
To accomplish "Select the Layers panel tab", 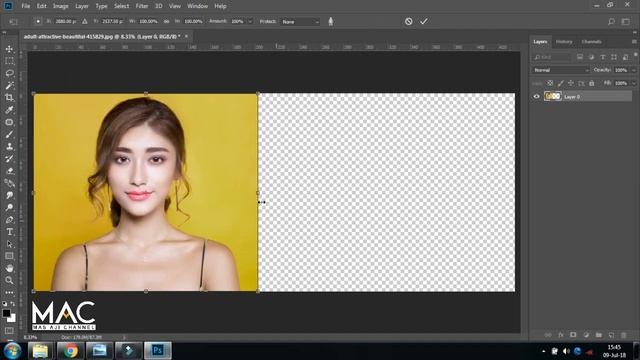I will click(x=540, y=42).
